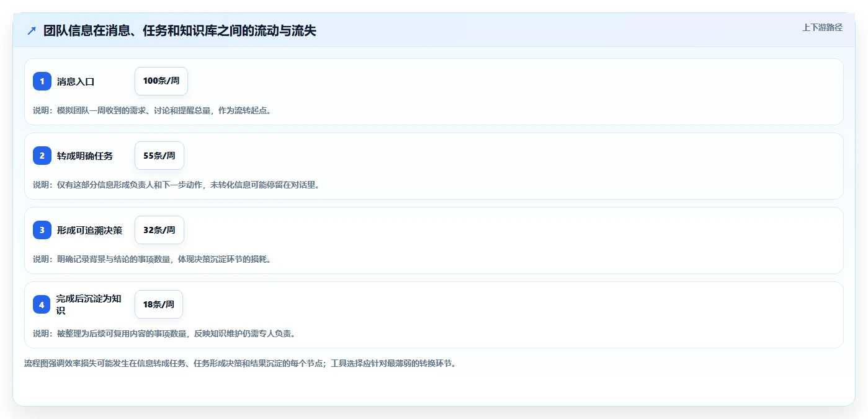Select the 55条/周 value chip
The width and height of the screenshot is (868, 419).
[x=159, y=156]
